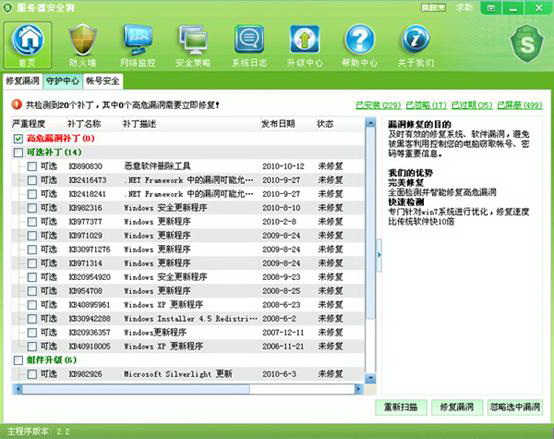Tick the checkbox for patch KB2416473
The width and height of the screenshot is (554, 439).
tap(32, 180)
